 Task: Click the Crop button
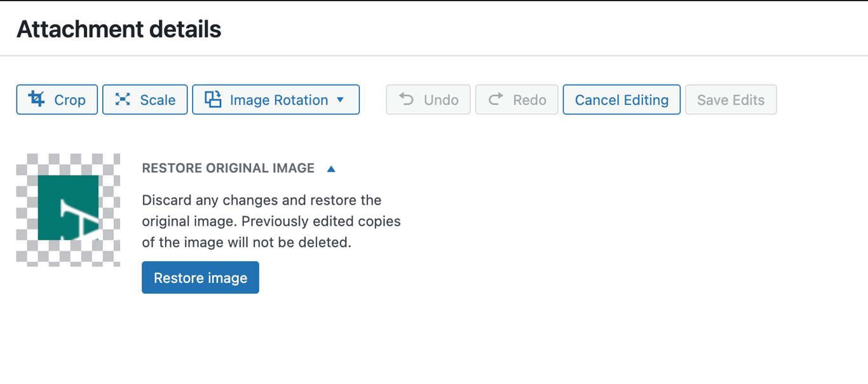point(57,99)
